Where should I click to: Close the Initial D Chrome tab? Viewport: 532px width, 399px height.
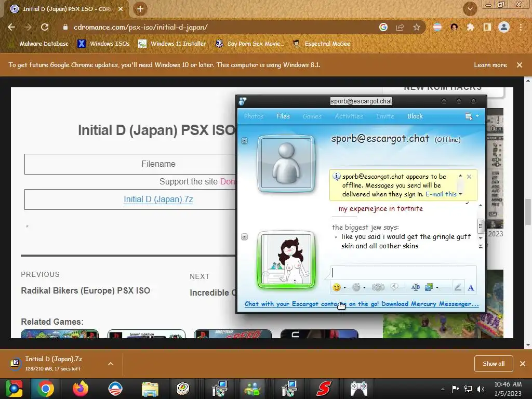(121, 9)
